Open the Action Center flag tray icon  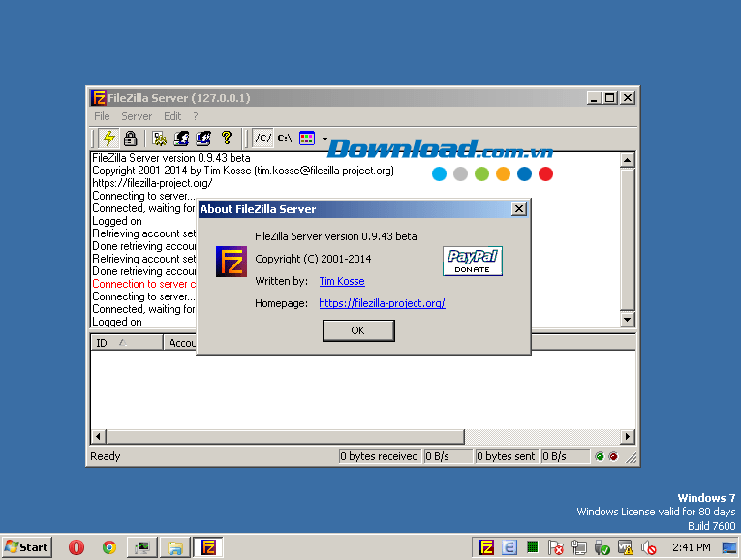tap(556, 547)
